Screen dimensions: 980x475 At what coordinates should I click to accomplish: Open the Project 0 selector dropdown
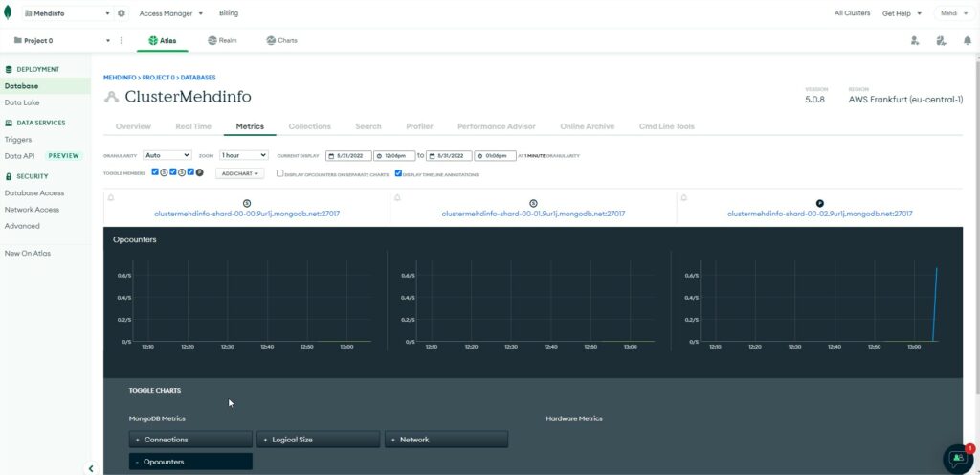(61, 40)
